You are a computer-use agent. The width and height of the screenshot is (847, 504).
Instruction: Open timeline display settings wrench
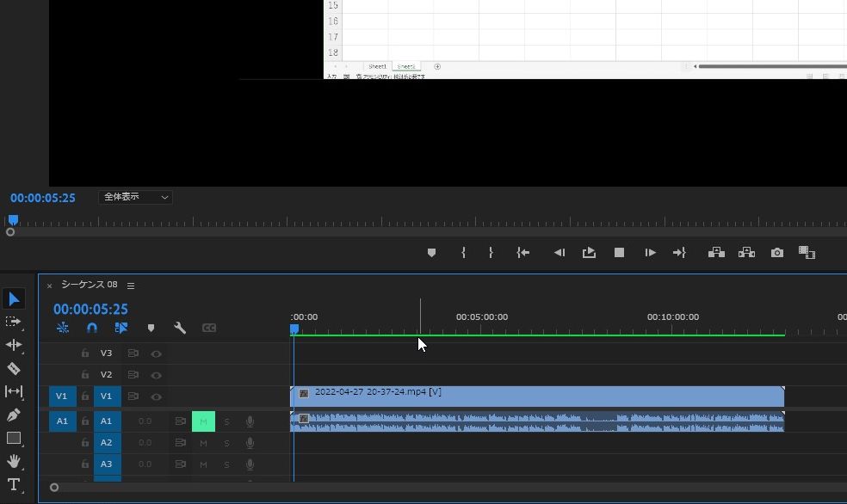pos(180,328)
